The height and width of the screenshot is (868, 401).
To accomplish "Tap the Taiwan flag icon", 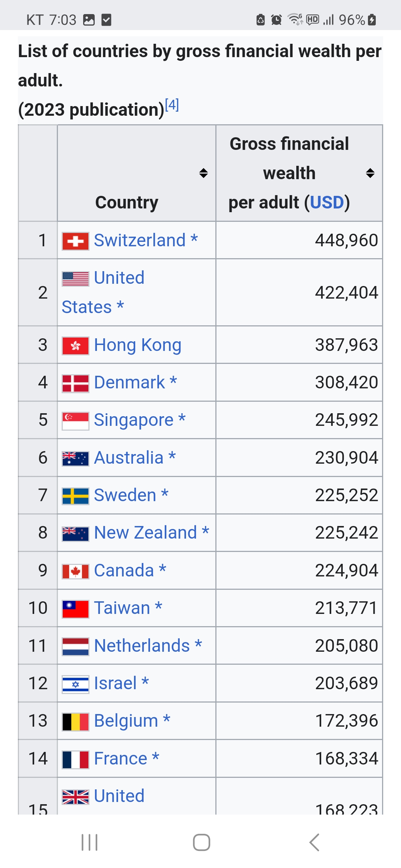I will (x=75, y=609).
